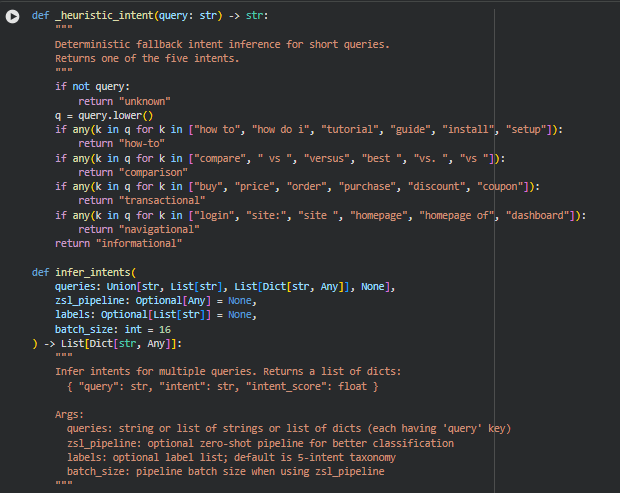Click the "dashboard" string in login list
The width and height of the screenshot is (620, 493).
[x=539, y=215]
